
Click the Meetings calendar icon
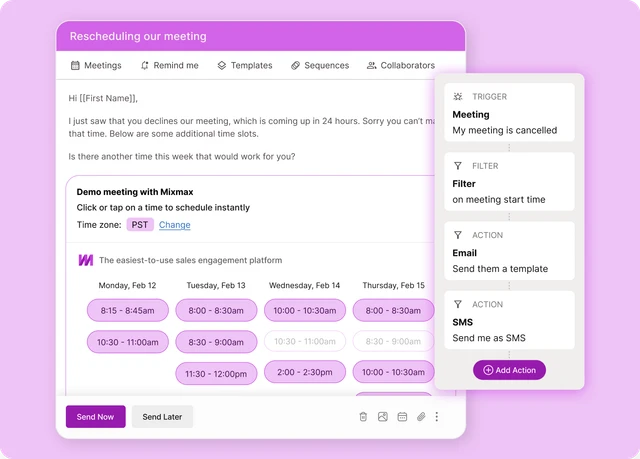75,65
